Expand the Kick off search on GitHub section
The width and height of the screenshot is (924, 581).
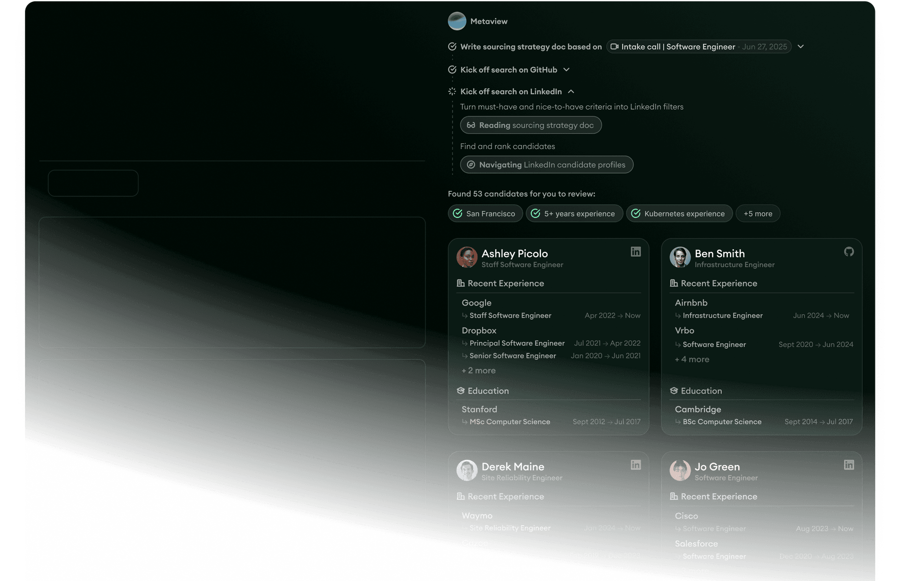(566, 70)
